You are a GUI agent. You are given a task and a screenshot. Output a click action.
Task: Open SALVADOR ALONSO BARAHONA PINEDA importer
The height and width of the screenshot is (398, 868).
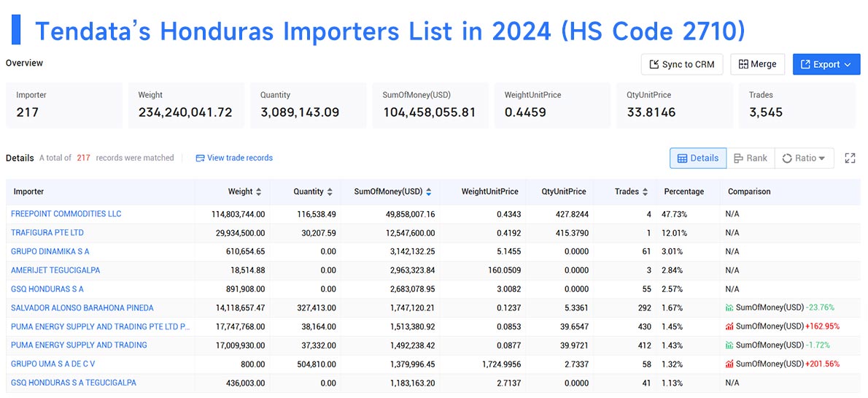tap(82, 307)
